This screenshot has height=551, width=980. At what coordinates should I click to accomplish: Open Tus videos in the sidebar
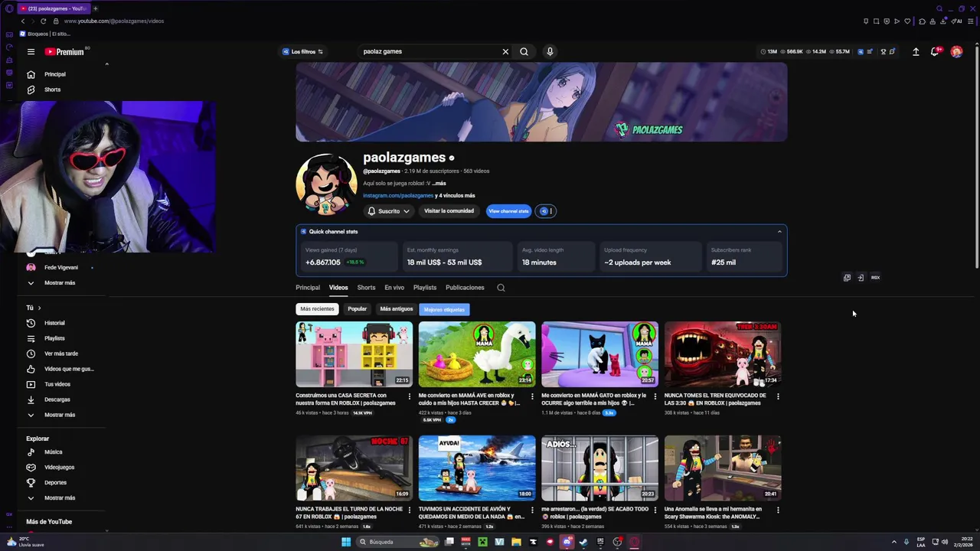click(x=57, y=384)
